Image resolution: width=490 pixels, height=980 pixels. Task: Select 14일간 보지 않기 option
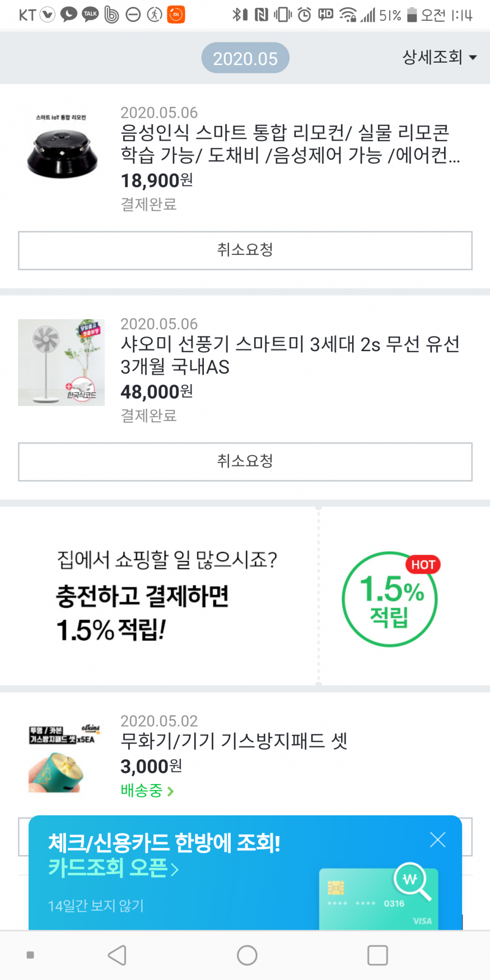pyautogui.click(x=96, y=906)
